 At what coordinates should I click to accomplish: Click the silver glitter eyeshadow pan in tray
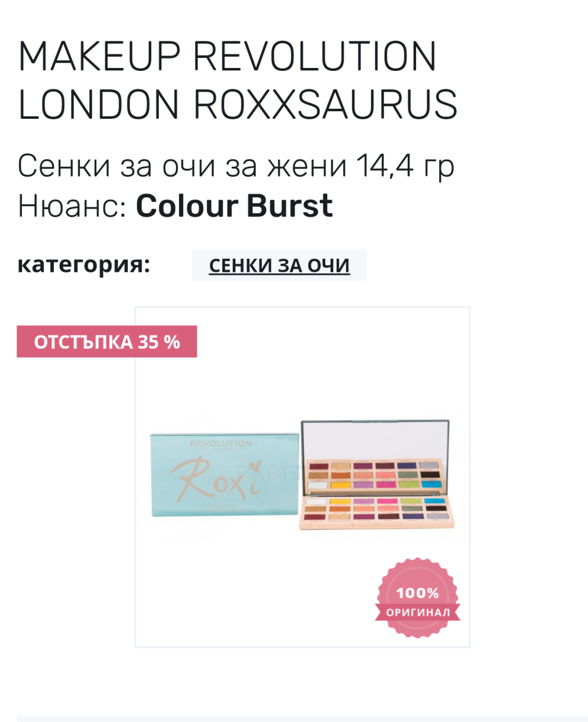[x=438, y=516]
